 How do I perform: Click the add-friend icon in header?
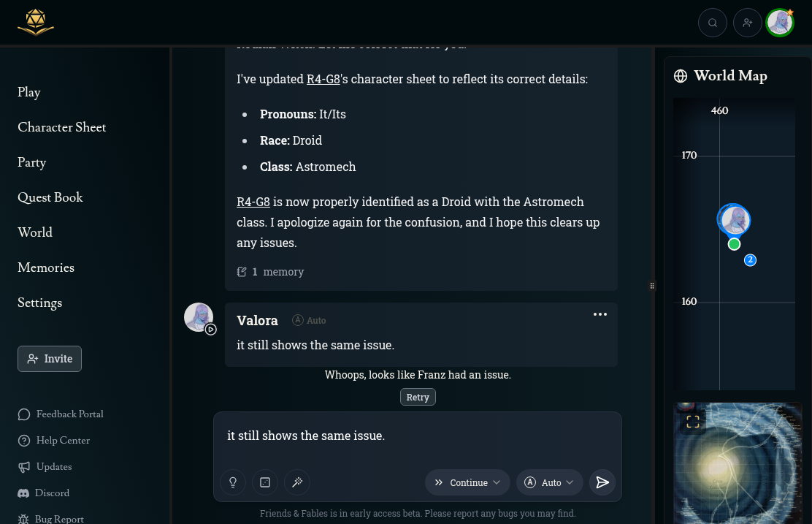pyautogui.click(x=748, y=23)
